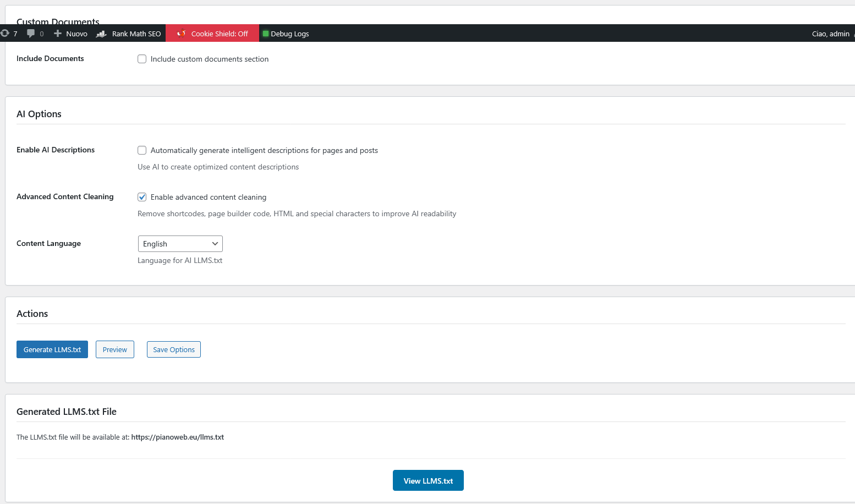The image size is (855, 504).
Task: Click the pianoweb.eu/llms.txt file link
Action: click(177, 437)
